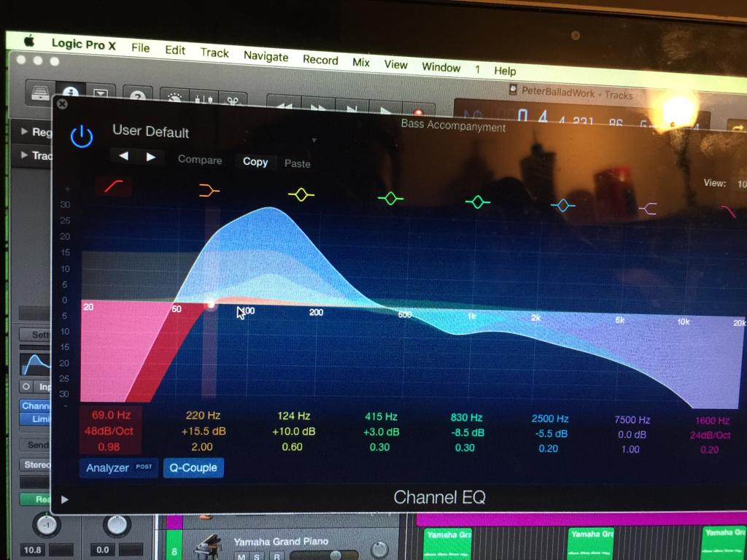747x560 pixels.
Task: Open the Library from the Logic toolbar
Action: click(41, 92)
